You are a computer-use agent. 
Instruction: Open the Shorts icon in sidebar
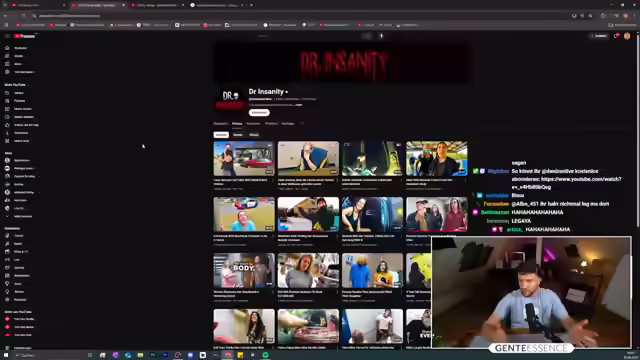(7, 56)
